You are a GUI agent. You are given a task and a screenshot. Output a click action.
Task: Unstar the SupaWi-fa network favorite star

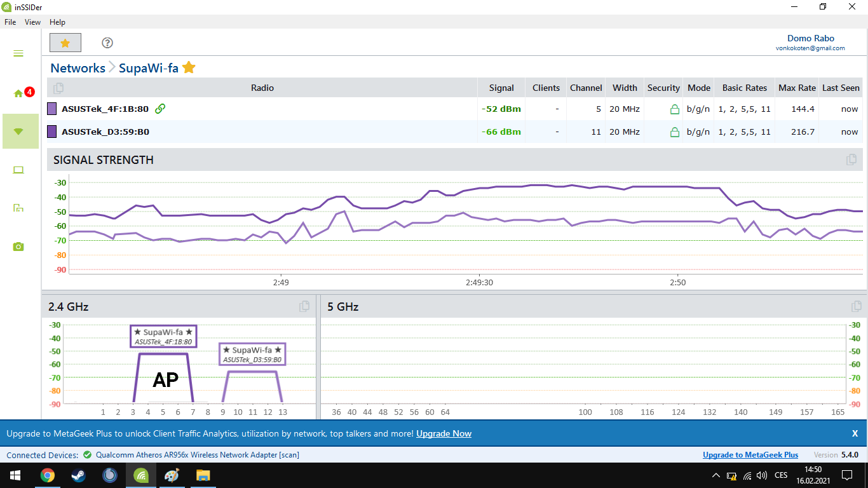pos(189,68)
